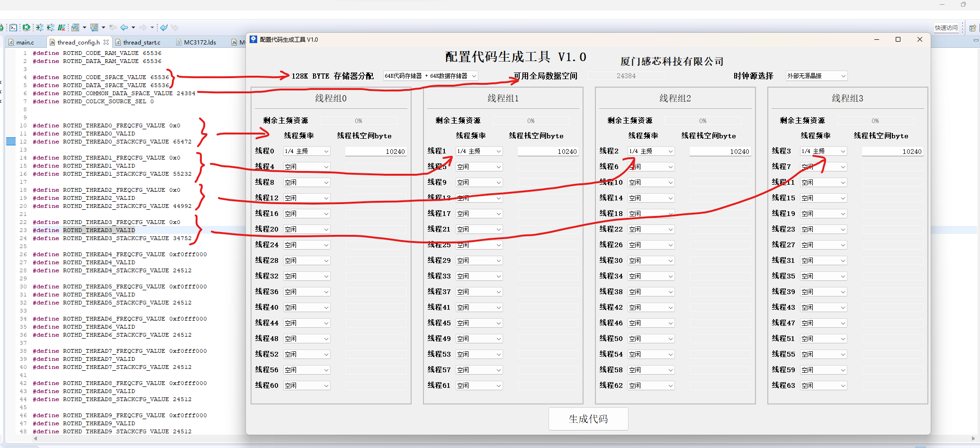Open 线程1 frequency dropdown

click(479, 151)
